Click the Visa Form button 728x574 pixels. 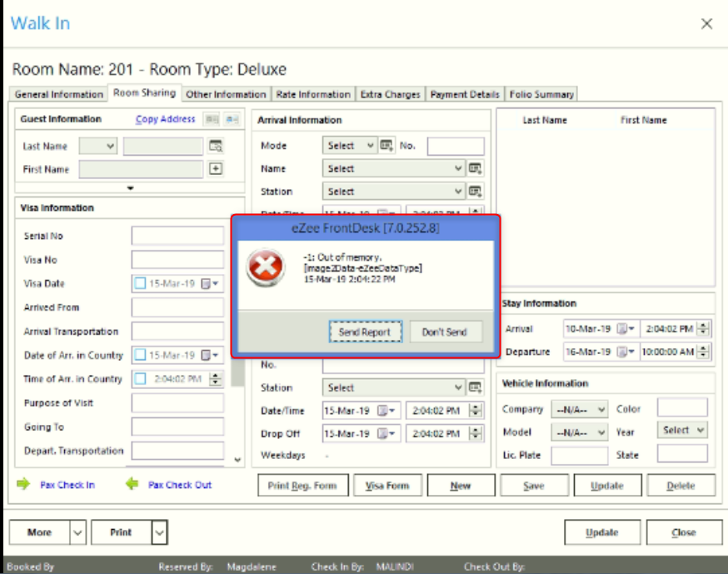(x=387, y=486)
